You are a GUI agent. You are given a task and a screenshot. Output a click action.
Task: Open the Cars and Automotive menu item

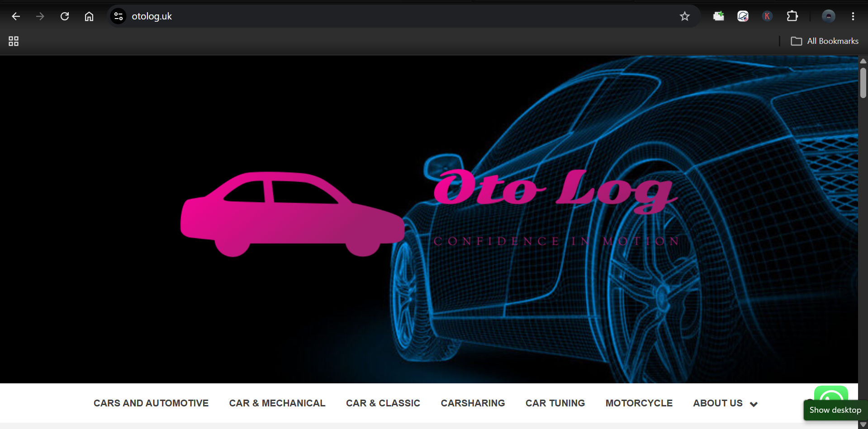(151, 403)
